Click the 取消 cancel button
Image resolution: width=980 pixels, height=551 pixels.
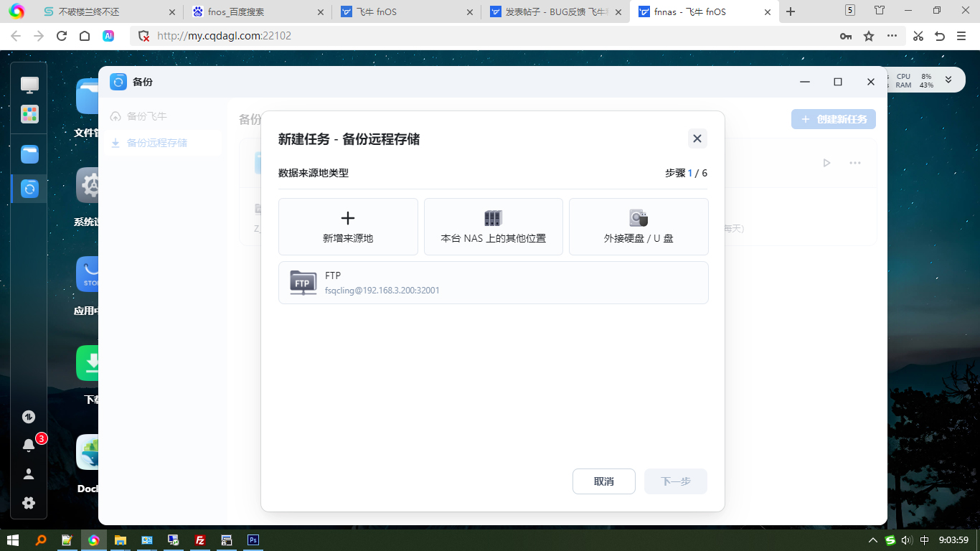tap(603, 481)
